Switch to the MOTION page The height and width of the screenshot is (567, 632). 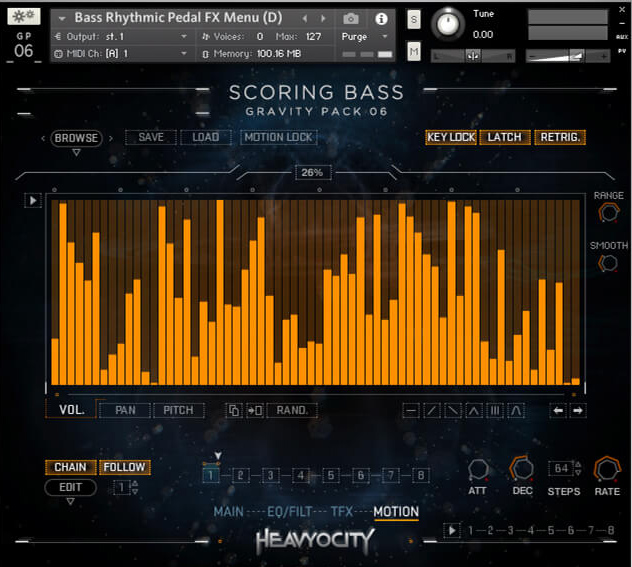point(396,512)
